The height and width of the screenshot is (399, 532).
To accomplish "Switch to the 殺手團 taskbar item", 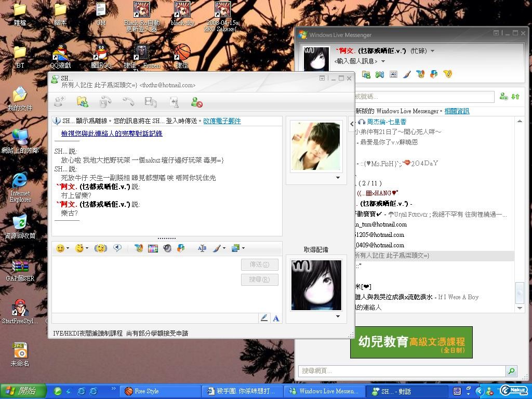I will coord(242,391).
